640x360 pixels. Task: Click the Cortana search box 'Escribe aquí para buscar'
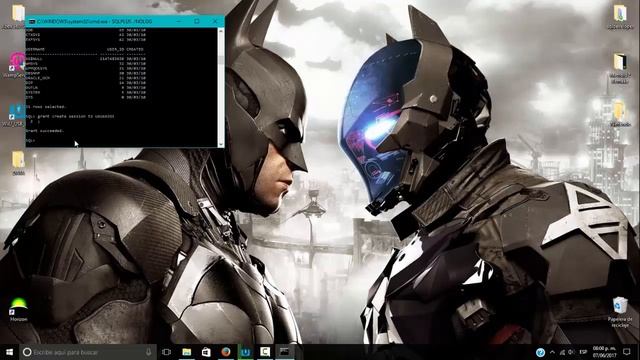coord(88,352)
